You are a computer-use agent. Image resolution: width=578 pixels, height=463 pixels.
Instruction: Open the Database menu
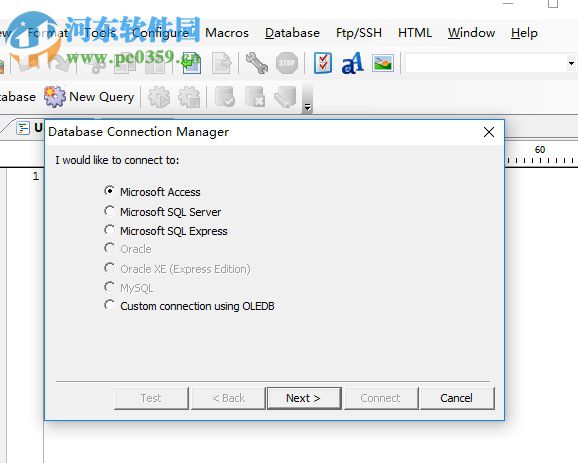292,33
